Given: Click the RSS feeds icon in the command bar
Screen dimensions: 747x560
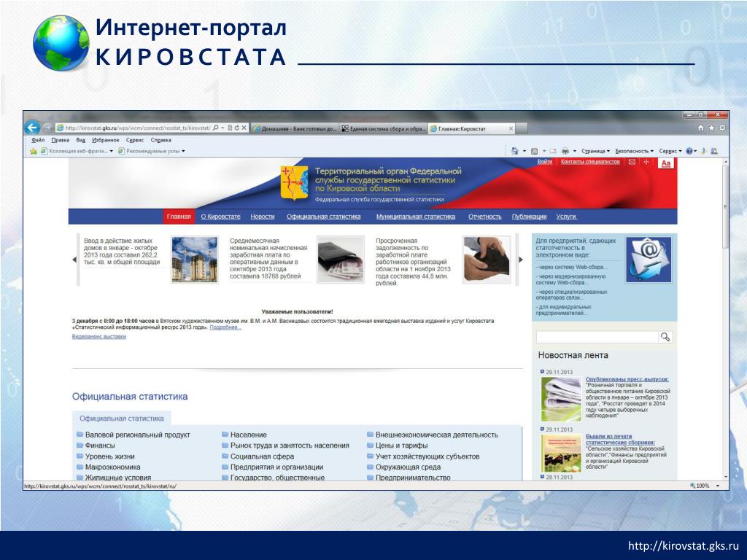Looking at the screenshot, I should point(535,151).
